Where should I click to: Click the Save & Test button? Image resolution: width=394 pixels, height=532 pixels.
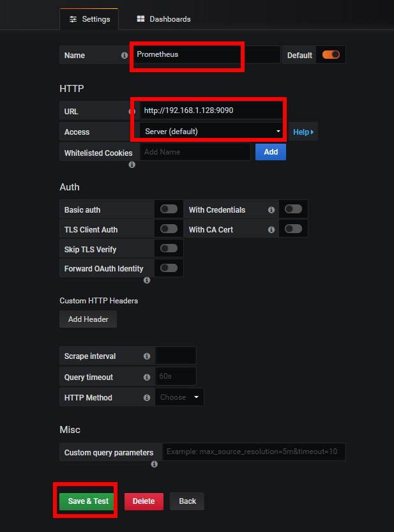tap(87, 501)
